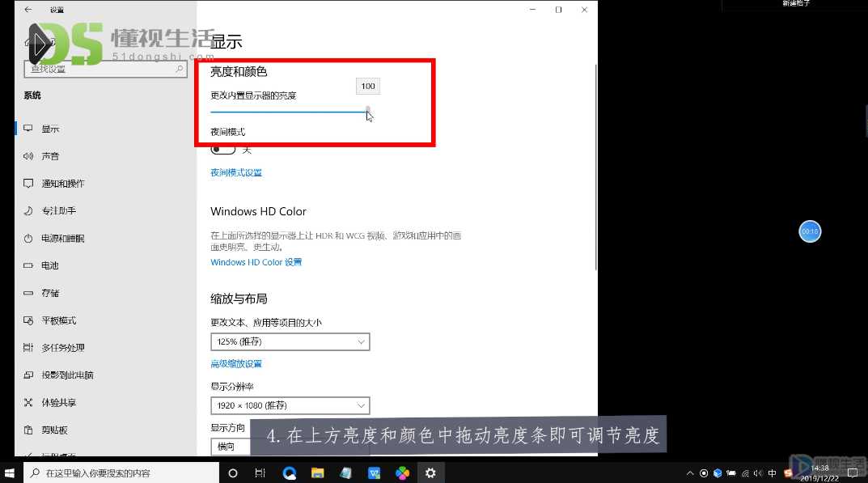This screenshot has width=868, height=483.
Task: Open the Windows HD Color 设置 link
Action: pyautogui.click(x=256, y=261)
